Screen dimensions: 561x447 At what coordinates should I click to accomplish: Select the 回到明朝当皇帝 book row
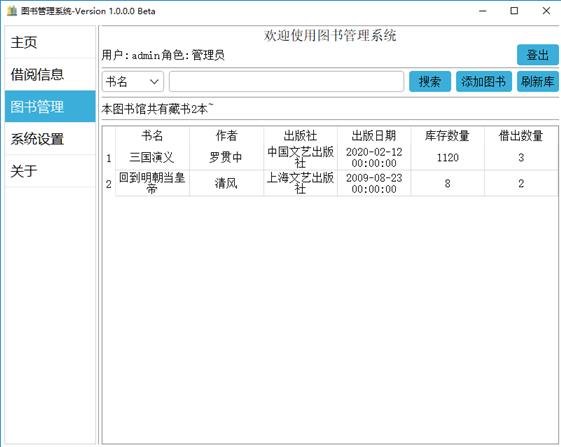pyautogui.click(x=336, y=183)
